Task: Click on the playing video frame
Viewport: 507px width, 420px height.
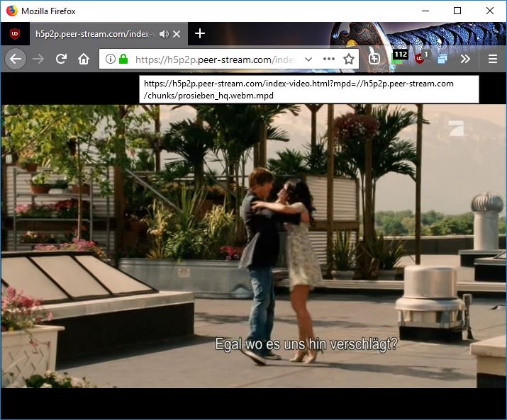Action: coord(254,246)
